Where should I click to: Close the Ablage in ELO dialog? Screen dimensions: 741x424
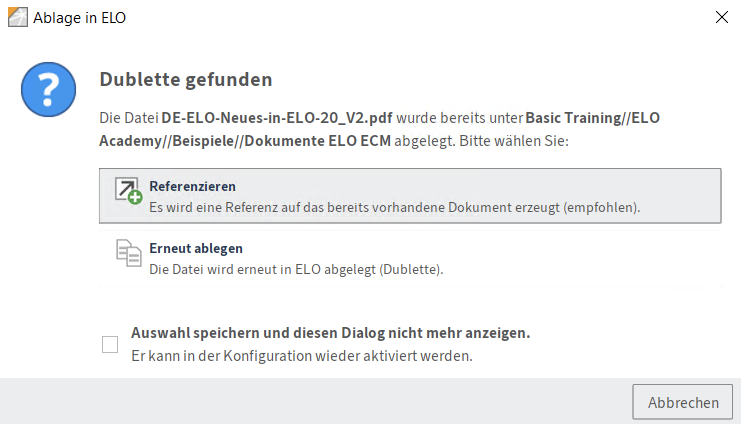tap(722, 17)
